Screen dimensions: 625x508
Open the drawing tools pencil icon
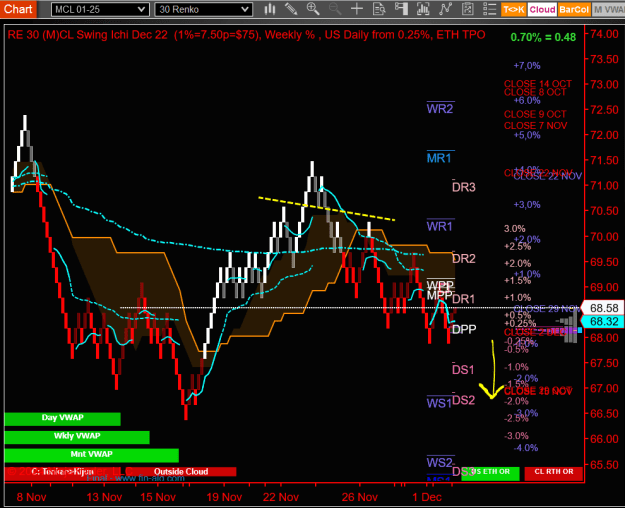[291, 9]
